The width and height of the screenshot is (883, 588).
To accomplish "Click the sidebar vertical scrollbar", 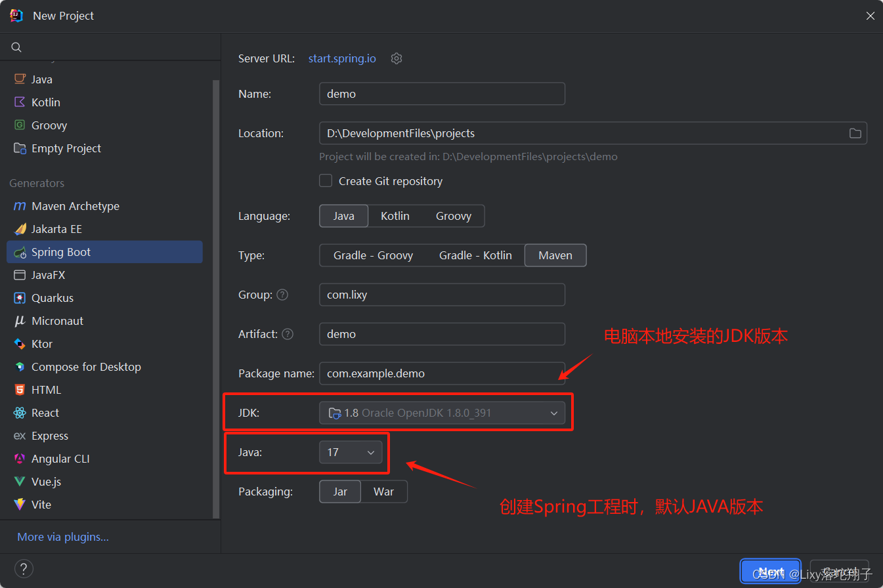I will click(x=215, y=299).
